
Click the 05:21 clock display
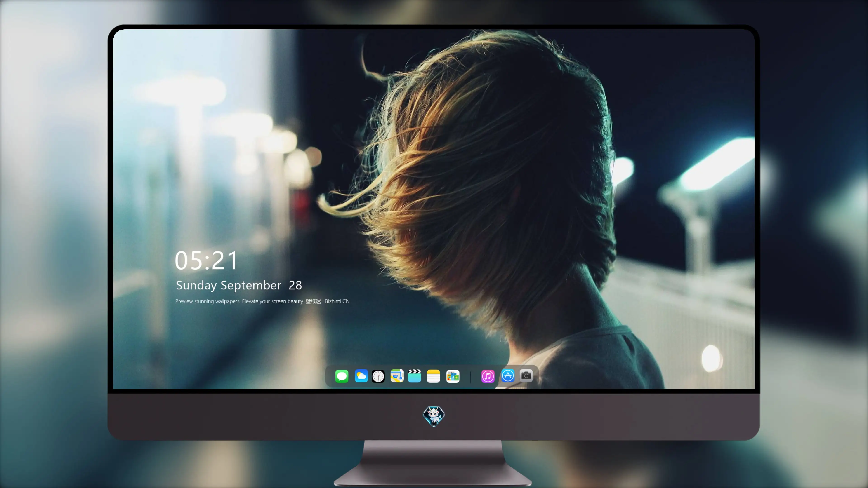click(x=206, y=260)
